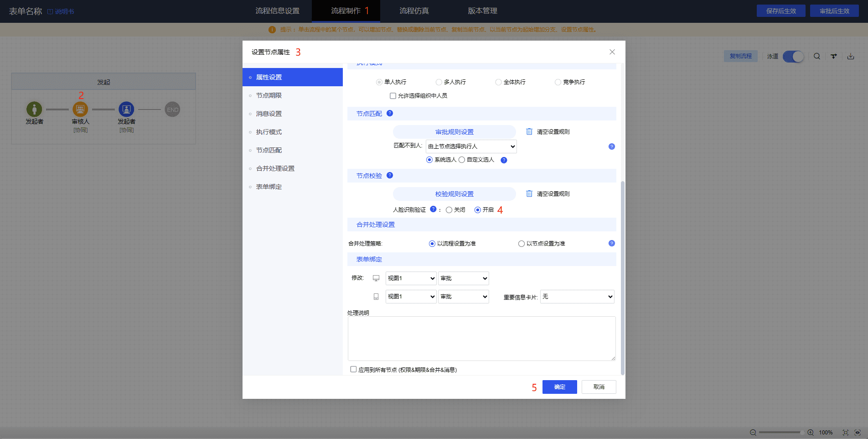The image size is (868, 439).
Task: Click the eye preview icon at bottom right
Action: point(858,432)
